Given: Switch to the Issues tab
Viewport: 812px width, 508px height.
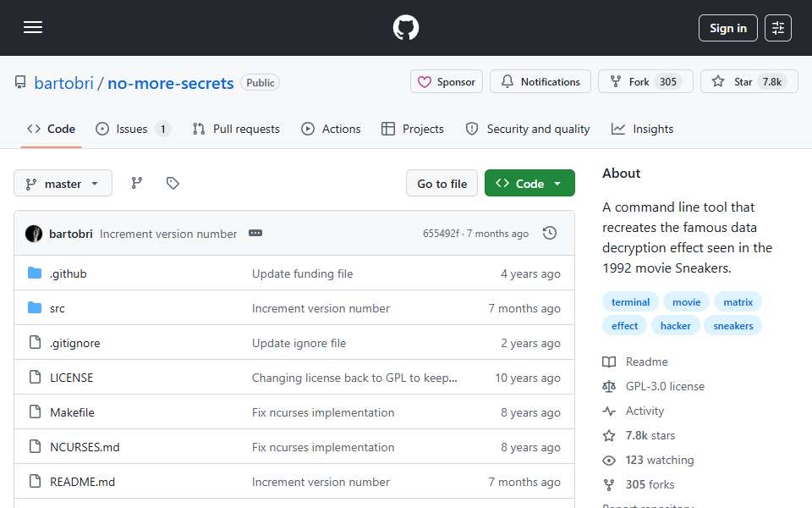Looking at the screenshot, I should tap(133, 129).
